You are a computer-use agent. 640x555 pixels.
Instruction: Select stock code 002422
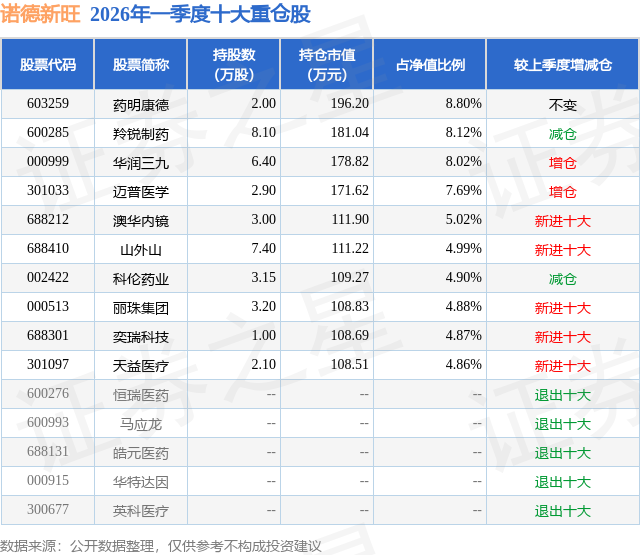click(48, 277)
